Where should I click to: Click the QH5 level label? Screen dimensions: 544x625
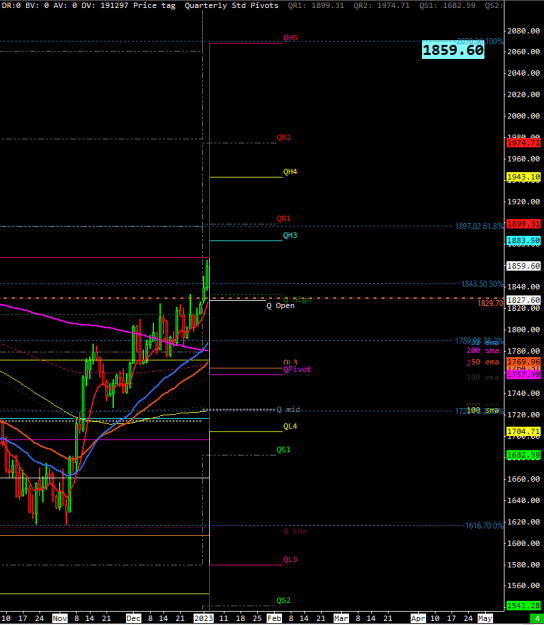[290, 38]
